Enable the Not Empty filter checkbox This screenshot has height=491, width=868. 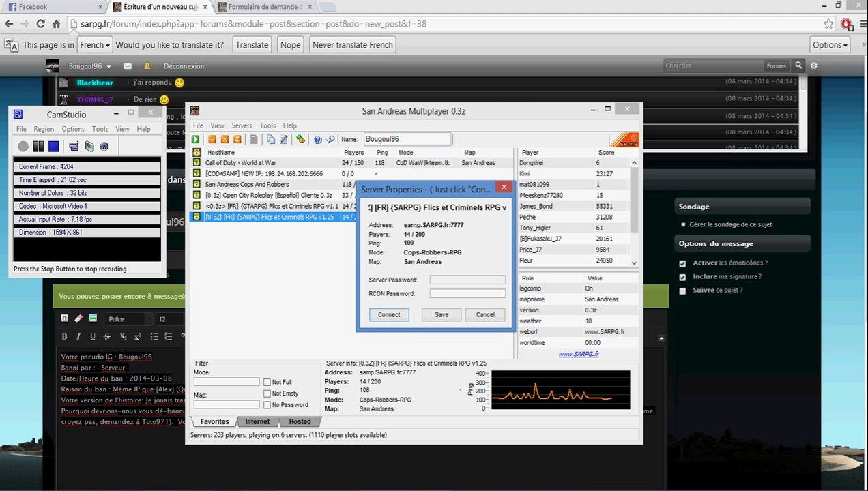[267, 393]
